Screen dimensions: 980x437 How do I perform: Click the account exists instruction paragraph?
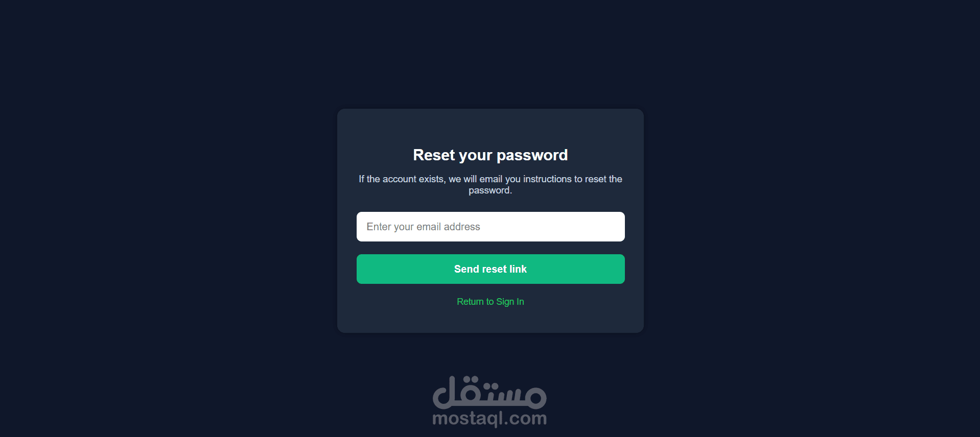point(491,185)
